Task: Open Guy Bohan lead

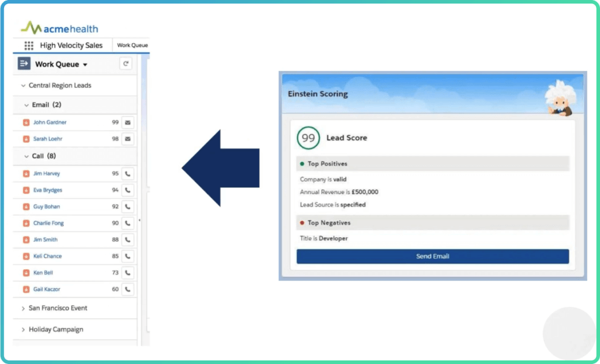Action: click(x=47, y=207)
